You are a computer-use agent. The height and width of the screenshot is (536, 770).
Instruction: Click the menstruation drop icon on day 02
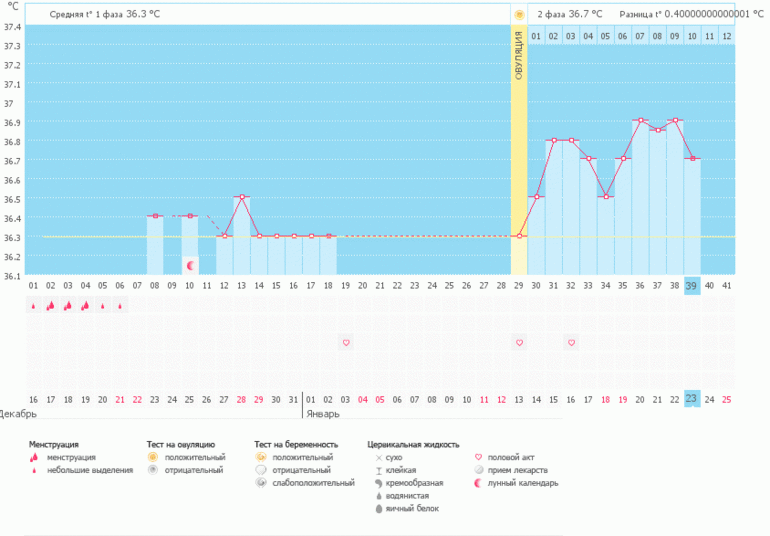[51, 306]
